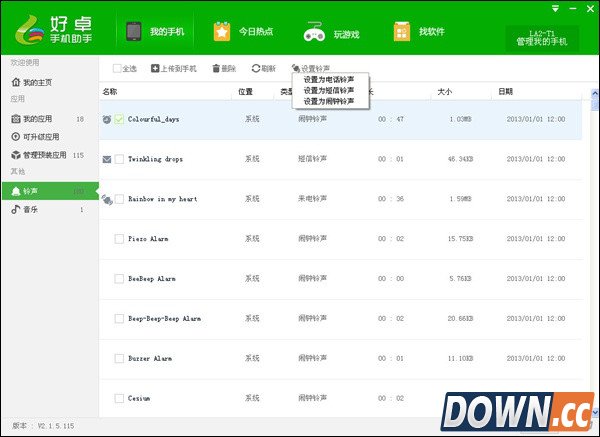Open the 玩游戏 gamepad icon
The image size is (600, 437).
click(x=314, y=32)
